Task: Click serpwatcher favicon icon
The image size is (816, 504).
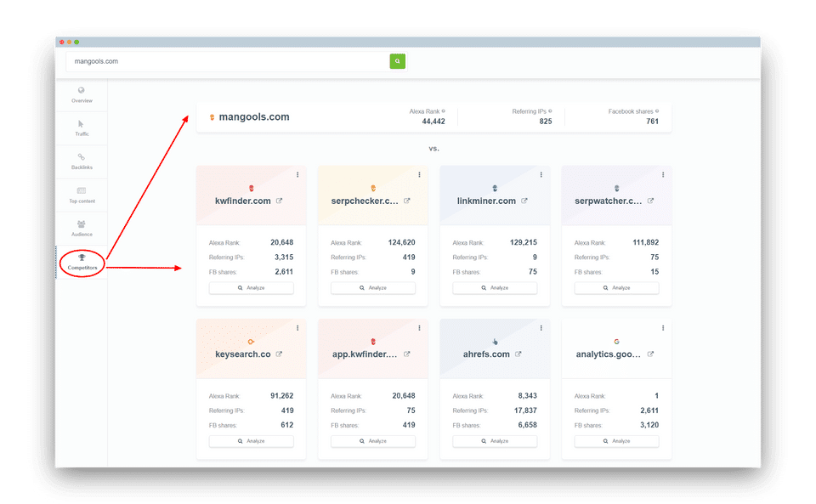Action: (617, 189)
